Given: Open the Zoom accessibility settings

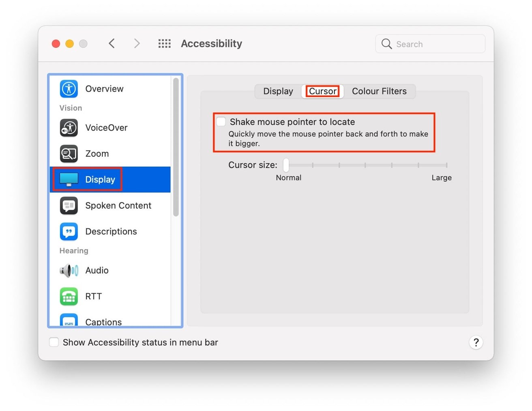Looking at the screenshot, I should 68,153.
